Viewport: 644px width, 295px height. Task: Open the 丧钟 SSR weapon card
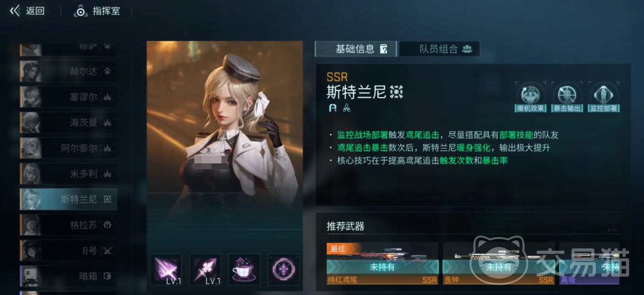(x=498, y=263)
